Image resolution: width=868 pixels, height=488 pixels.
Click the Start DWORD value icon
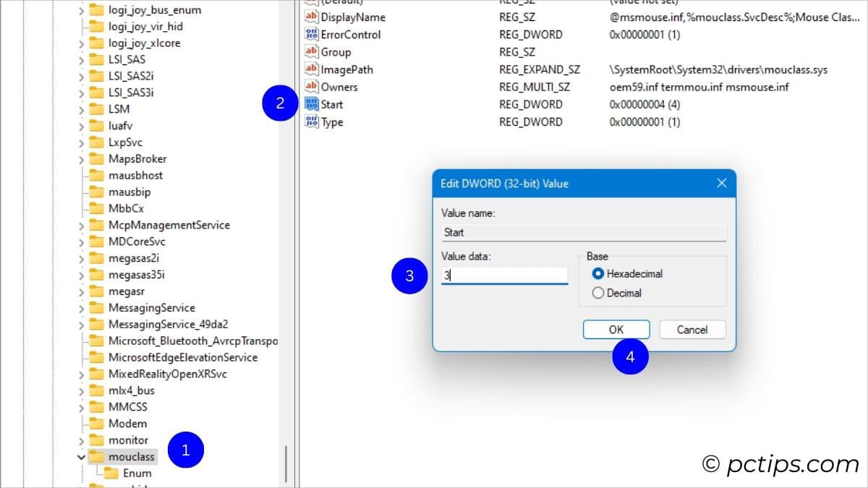(312, 105)
